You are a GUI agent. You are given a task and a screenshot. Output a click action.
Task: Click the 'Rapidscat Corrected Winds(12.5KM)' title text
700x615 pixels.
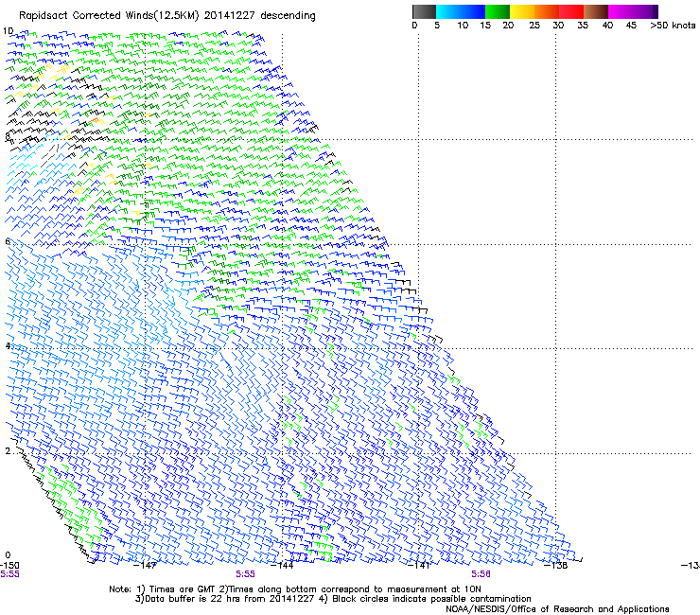tap(109, 16)
